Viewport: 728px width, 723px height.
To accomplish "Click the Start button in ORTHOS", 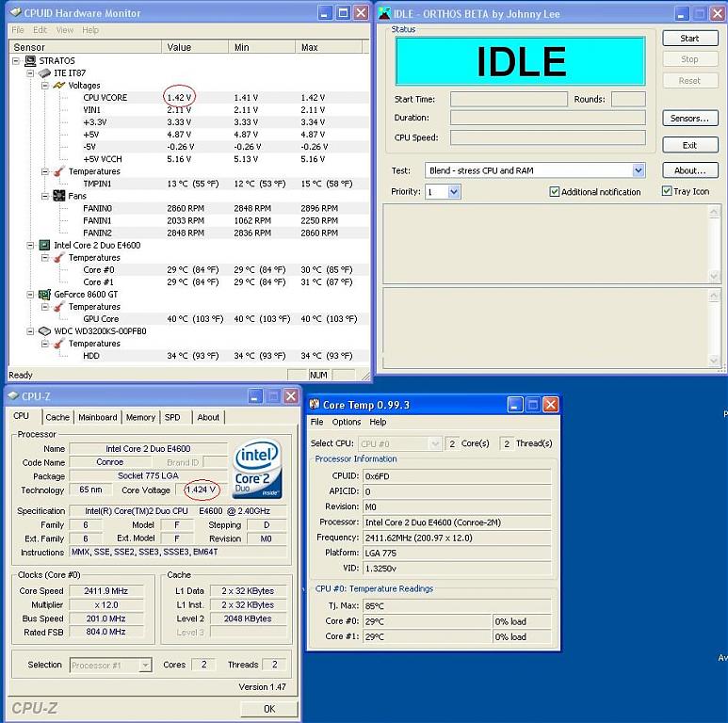I will tap(690, 39).
